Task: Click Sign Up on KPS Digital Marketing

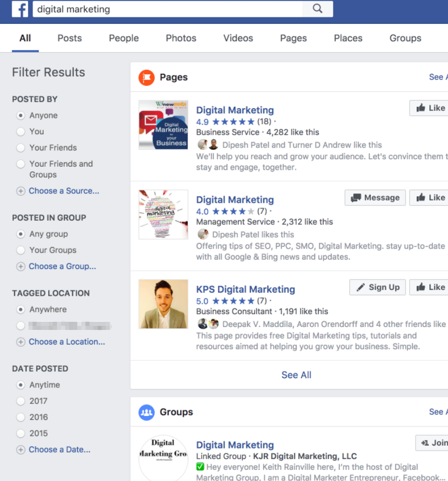Action: (x=378, y=287)
